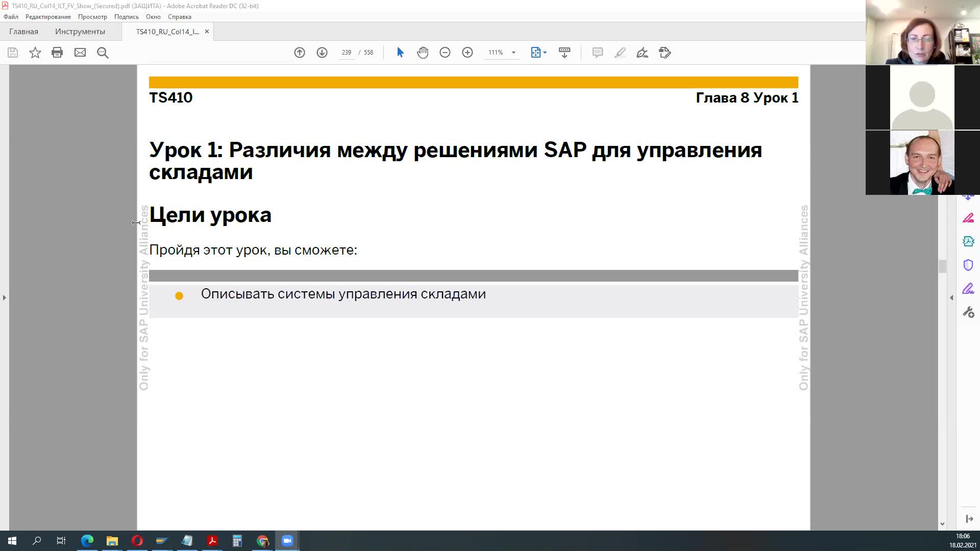This screenshot has width=980, height=551.
Task: Open the Share/Send file tool icon
Action: pos(665,53)
